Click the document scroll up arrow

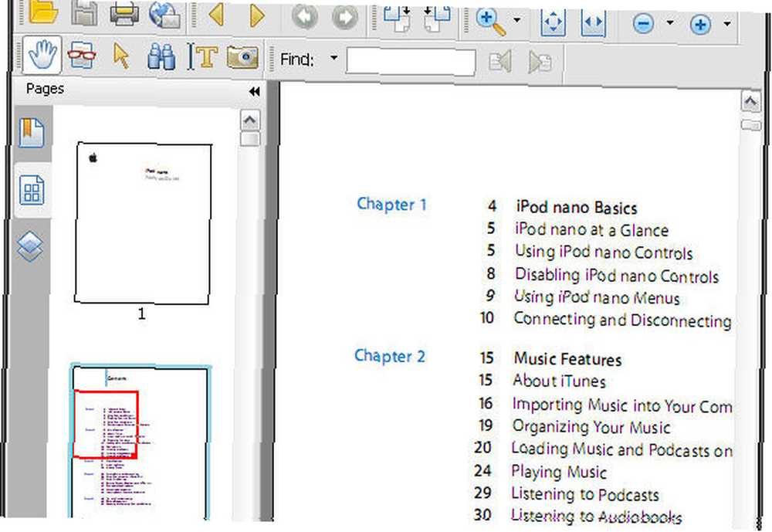[x=750, y=102]
